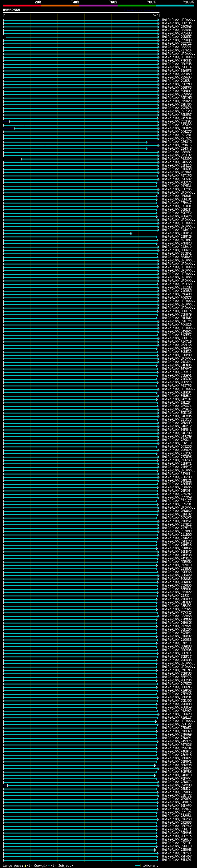
Task: Click hit label UniRef100_Q0WM57
Action: tap(177, 37)
